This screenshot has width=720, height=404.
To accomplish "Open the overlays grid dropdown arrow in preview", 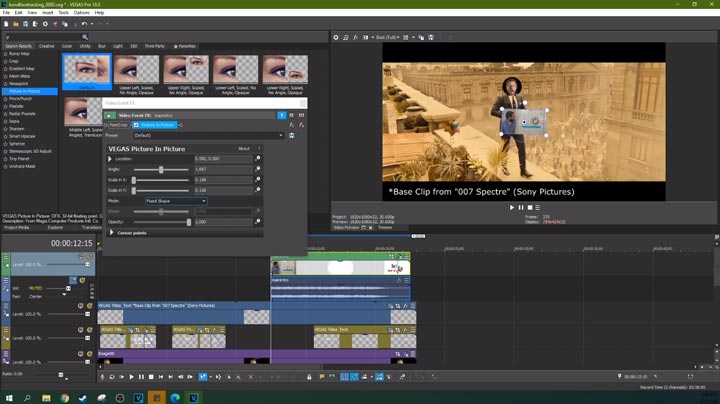I will pos(413,38).
